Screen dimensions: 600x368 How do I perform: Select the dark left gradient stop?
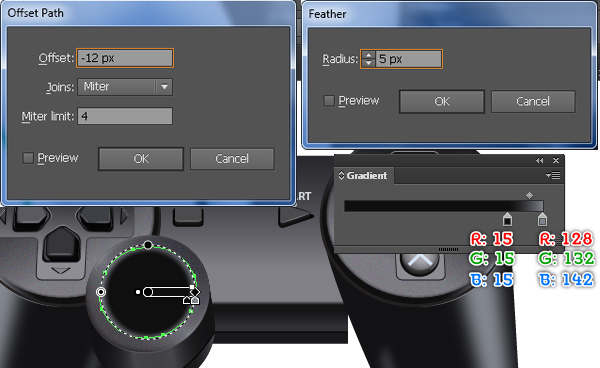click(x=507, y=219)
